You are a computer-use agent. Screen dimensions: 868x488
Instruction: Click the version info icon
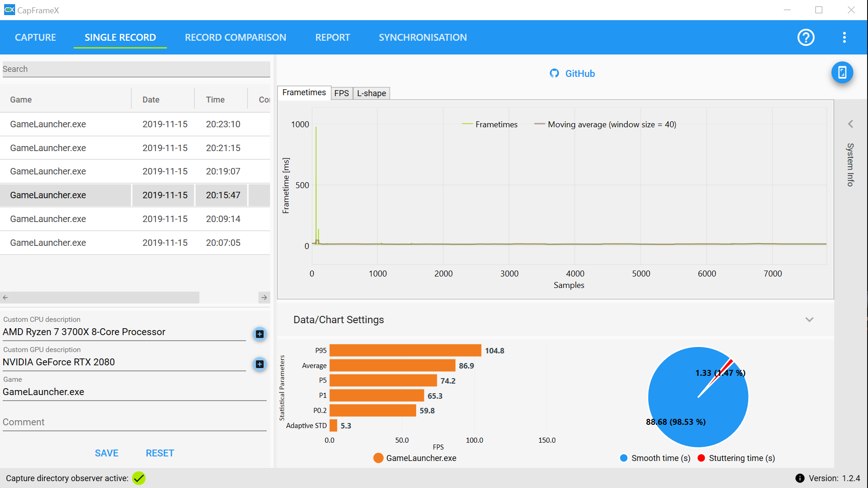(799, 478)
